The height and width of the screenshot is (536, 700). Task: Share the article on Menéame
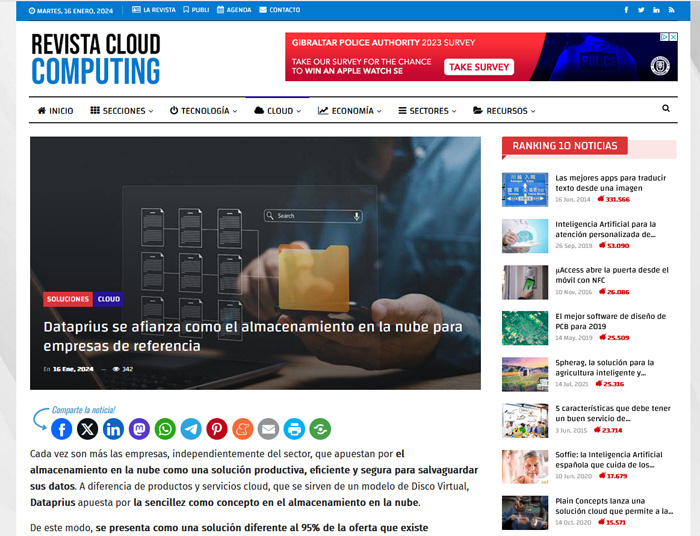(x=243, y=429)
